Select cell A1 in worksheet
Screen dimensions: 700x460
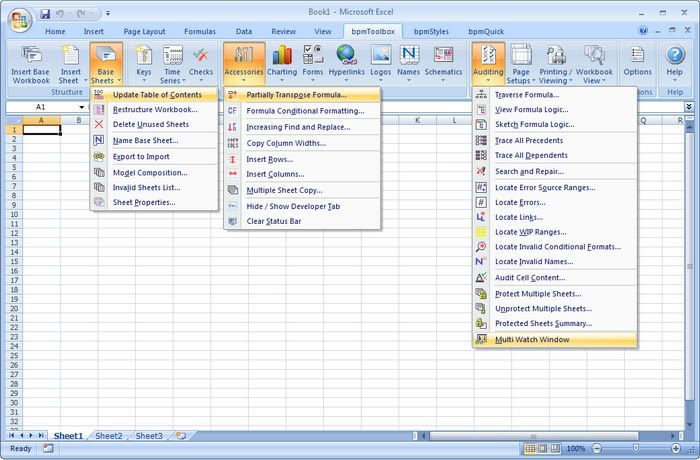click(x=42, y=130)
